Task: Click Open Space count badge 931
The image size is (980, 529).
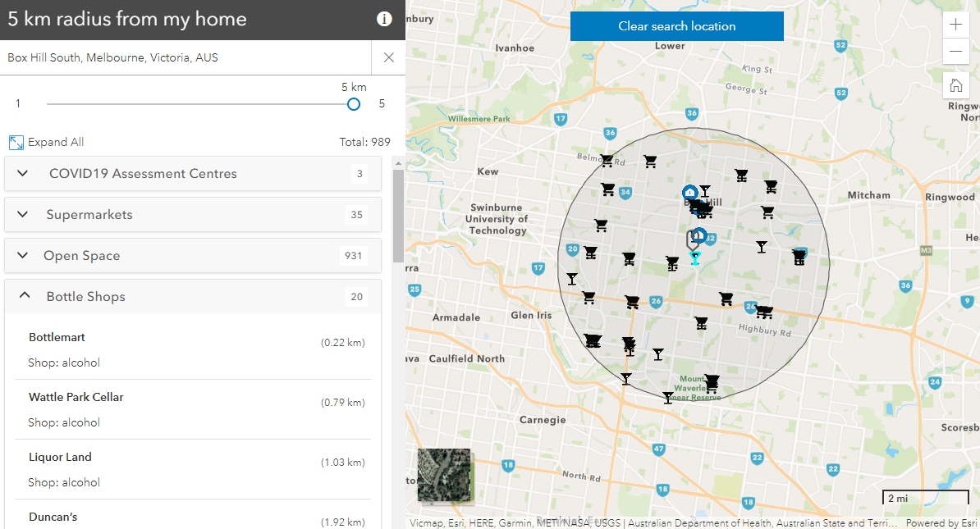Action: (354, 256)
